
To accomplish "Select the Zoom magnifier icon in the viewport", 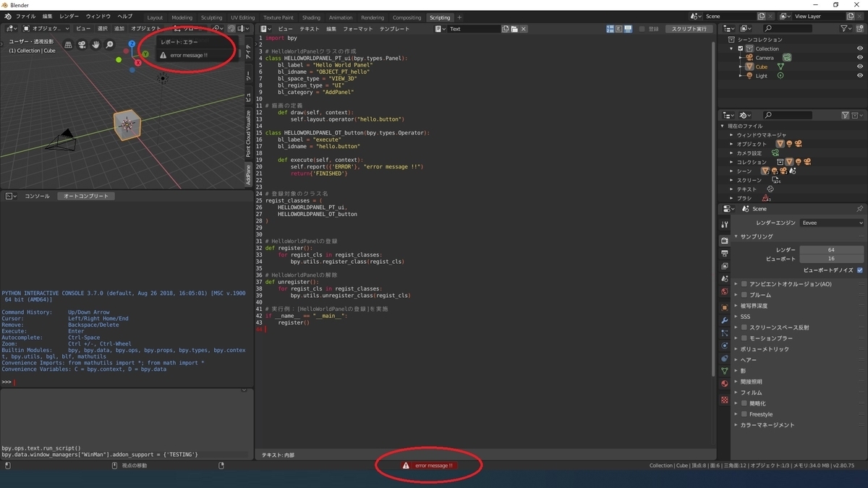I will tap(109, 45).
